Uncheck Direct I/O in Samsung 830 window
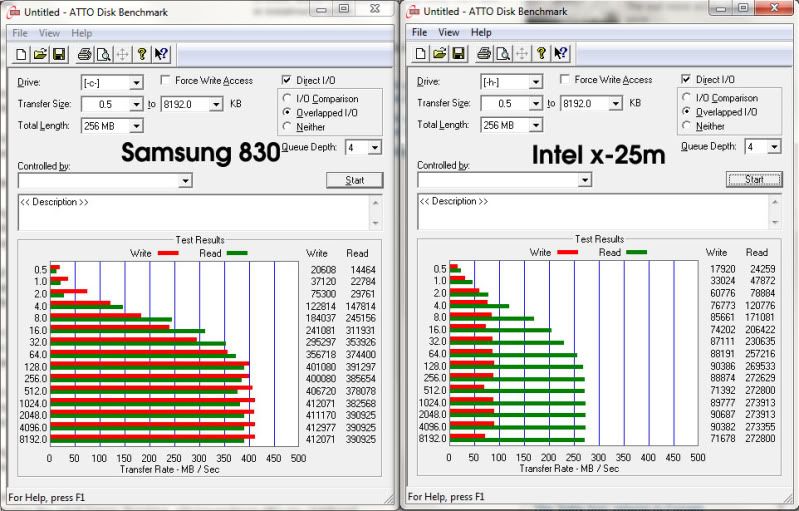The height and width of the screenshot is (511, 799). point(286,80)
